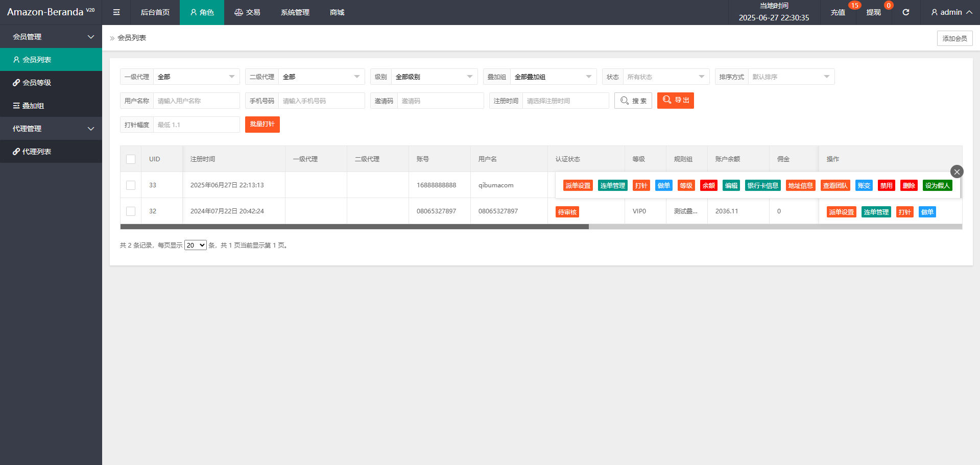
Task: Change the records per page dropdown
Action: click(x=195, y=246)
